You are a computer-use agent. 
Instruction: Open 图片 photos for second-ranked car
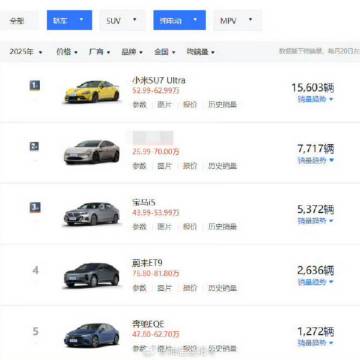pyautogui.click(x=165, y=166)
